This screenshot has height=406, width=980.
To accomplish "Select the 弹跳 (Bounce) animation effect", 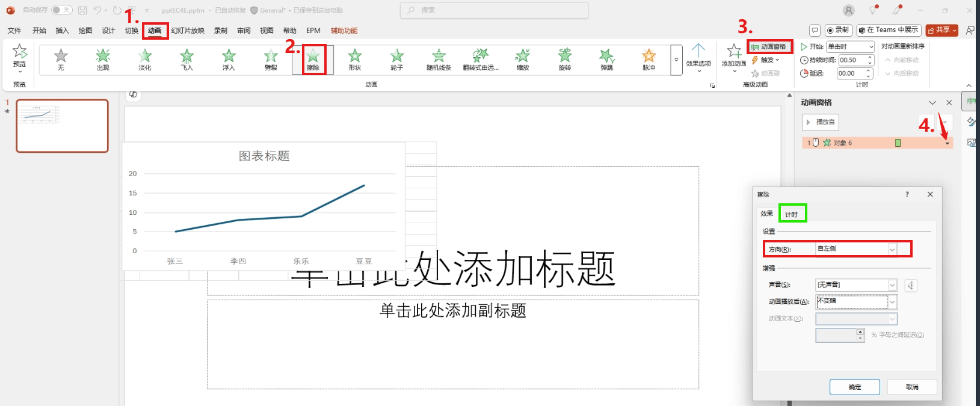I will click(x=607, y=60).
